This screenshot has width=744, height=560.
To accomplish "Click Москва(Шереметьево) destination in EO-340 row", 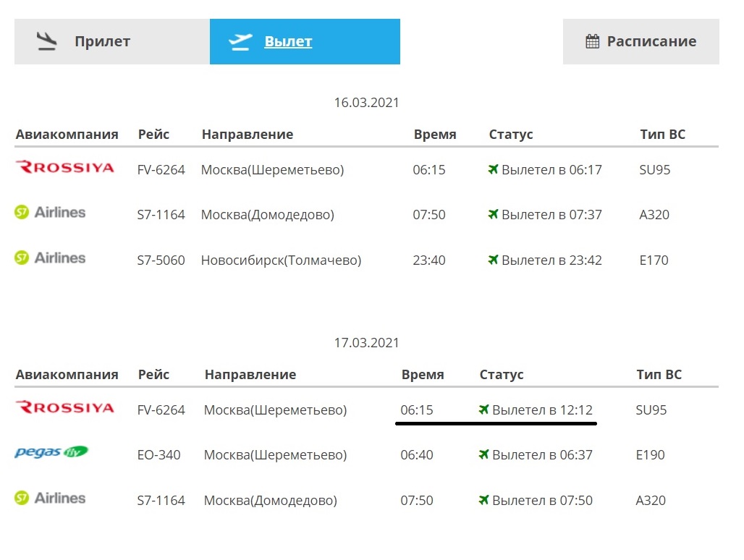I will 276,455.
